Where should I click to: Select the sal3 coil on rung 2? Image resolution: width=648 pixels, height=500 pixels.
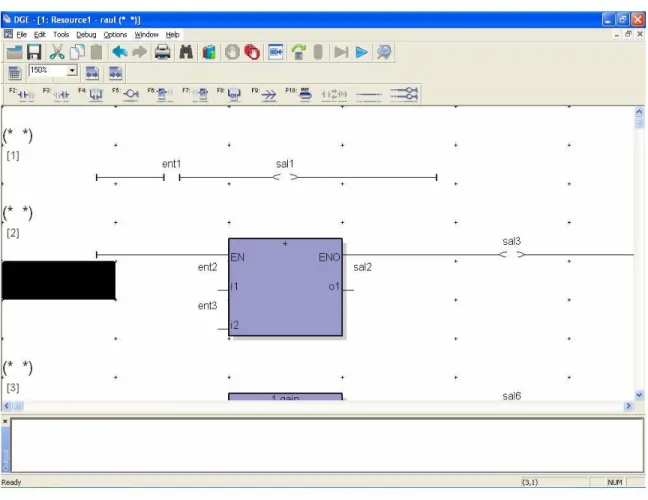(x=512, y=254)
